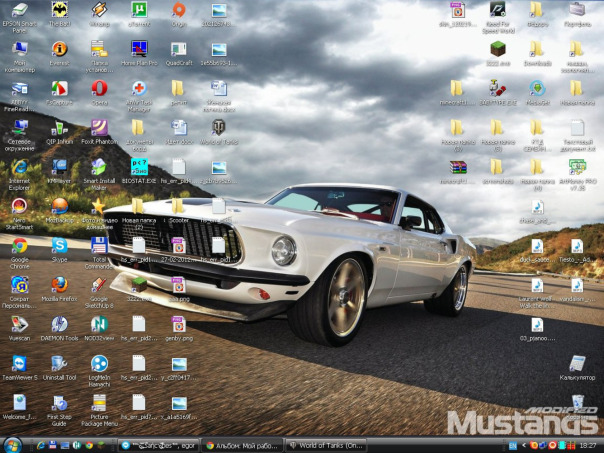604x453 pixels.
Task: Open the World of Tanks desktop shortcut
Action: [x=218, y=128]
